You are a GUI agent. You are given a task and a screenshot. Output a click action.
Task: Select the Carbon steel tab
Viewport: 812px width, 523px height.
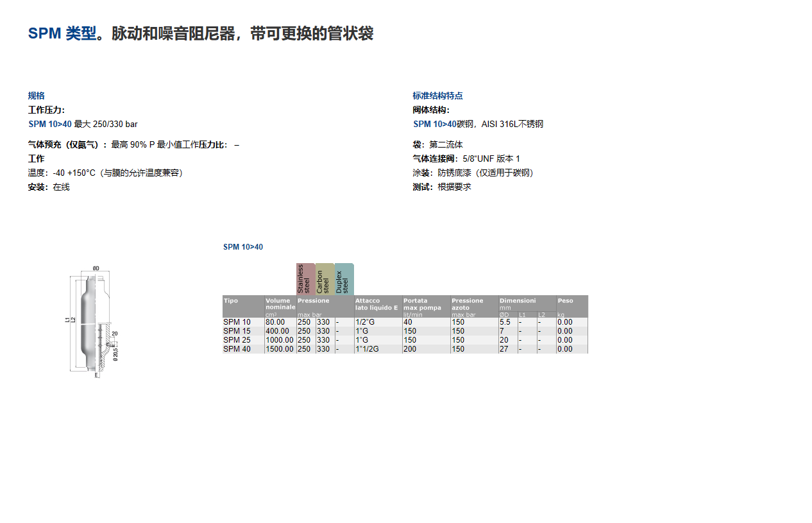coord(325,279)
